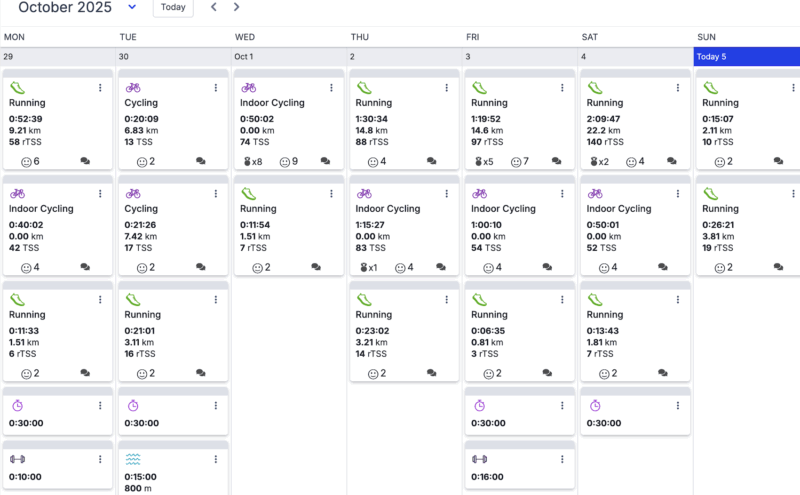Go to previous month with left arrow
This screenshot has height=495, width=800.
(x=214, y=7)
